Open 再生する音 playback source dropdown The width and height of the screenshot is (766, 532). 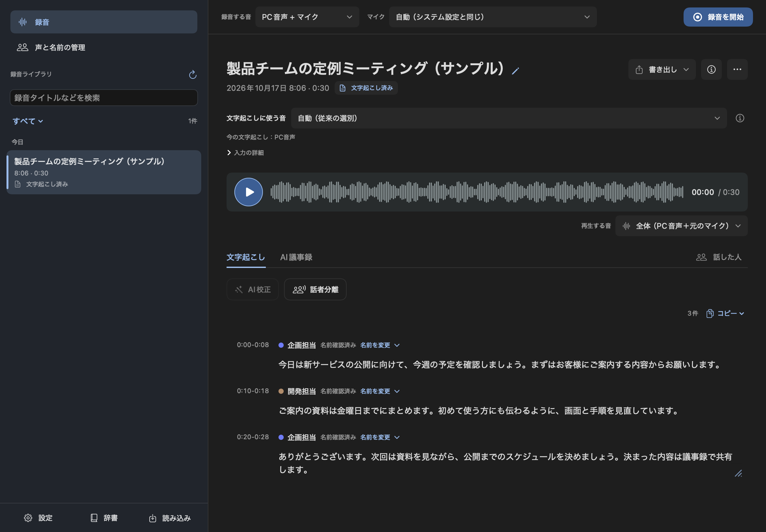click(x=681, y=226)
